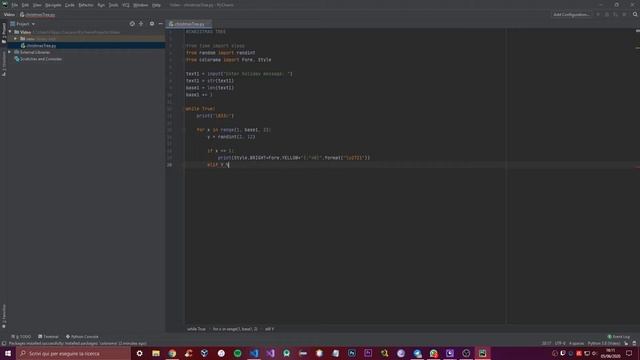Click Video breadcrumb in navigation bar
Viewport: 640px width, 360px height.
[9, 15]
